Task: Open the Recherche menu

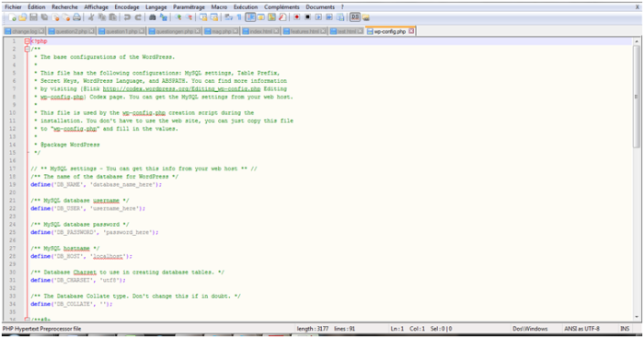Action: [x=64, y=7]
